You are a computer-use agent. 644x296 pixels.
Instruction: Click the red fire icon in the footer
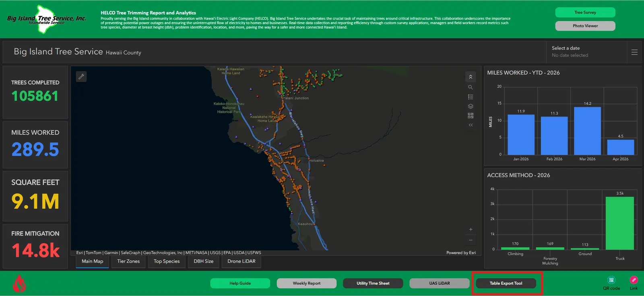19,284
